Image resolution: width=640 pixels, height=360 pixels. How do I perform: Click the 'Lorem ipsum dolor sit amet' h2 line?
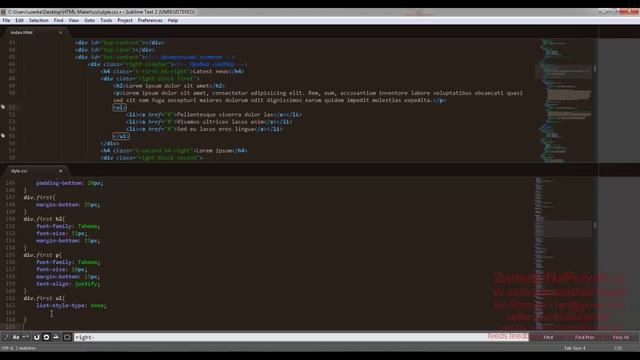pos(169,86)
